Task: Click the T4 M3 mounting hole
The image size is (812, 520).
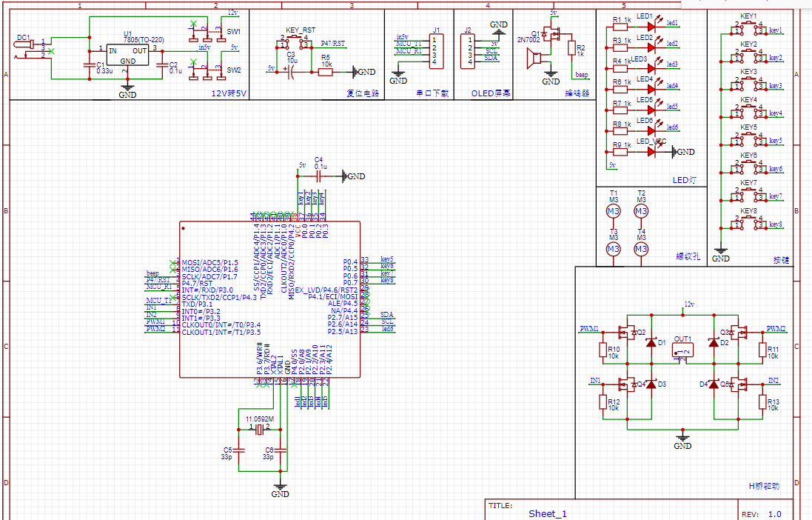Action: click(x=641, y=249)
